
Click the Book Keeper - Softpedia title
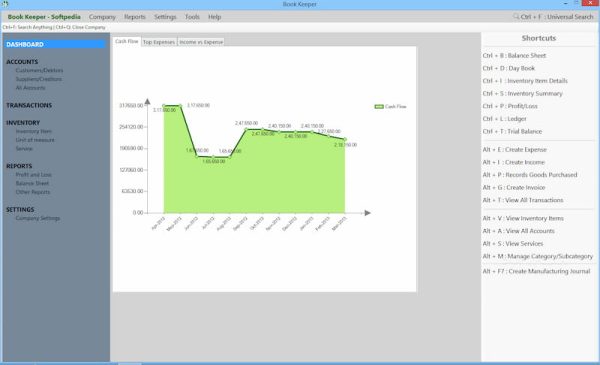coord(44,17)
